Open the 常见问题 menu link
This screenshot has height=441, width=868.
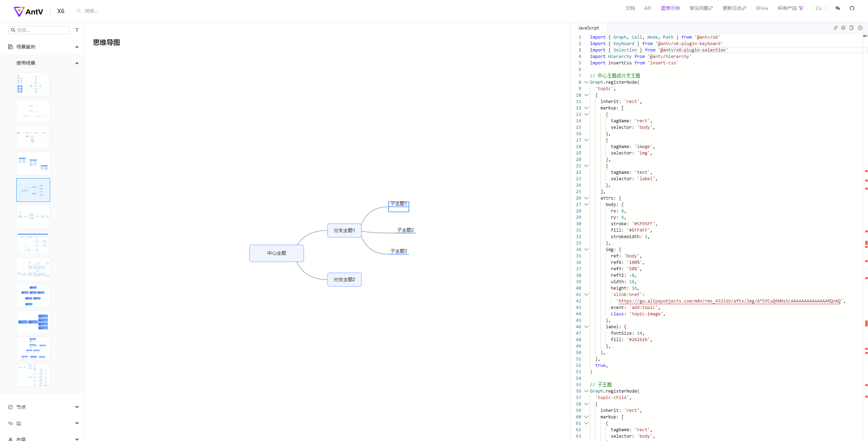tap(701, 8)
